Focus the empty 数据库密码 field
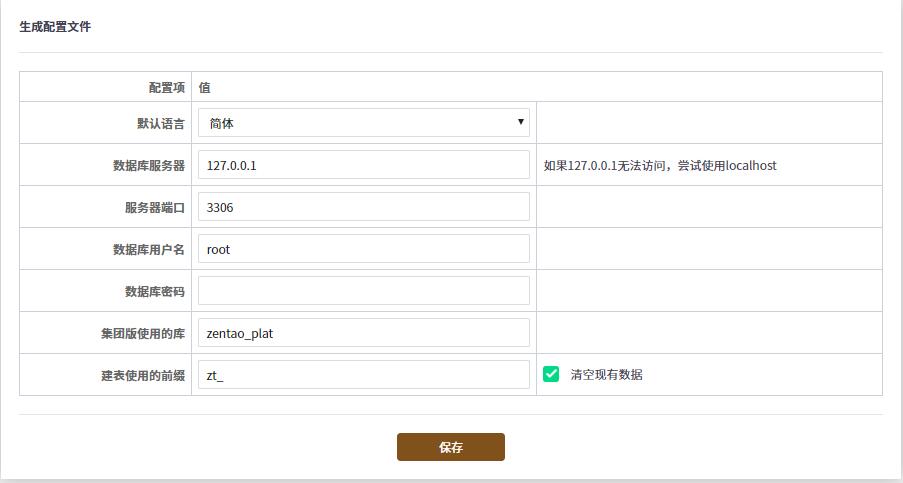903x483 pixels. (x=364, y=291)
